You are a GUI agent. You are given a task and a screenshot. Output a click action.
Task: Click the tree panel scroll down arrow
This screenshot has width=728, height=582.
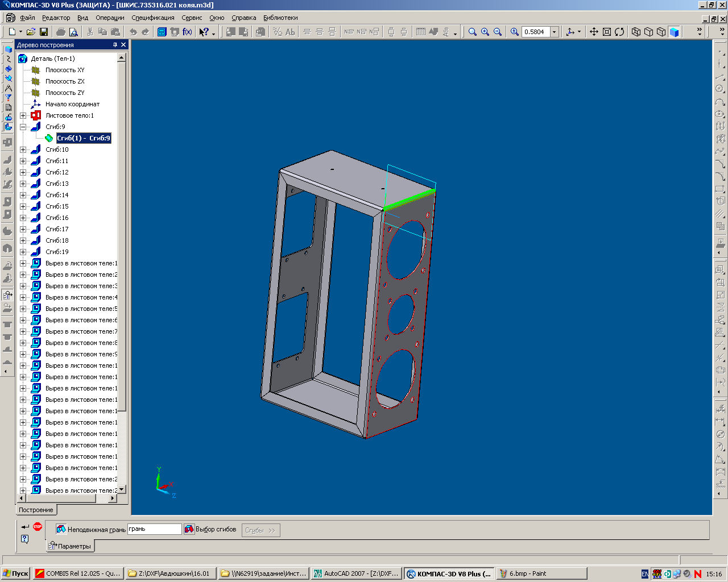tap(122, 489)
